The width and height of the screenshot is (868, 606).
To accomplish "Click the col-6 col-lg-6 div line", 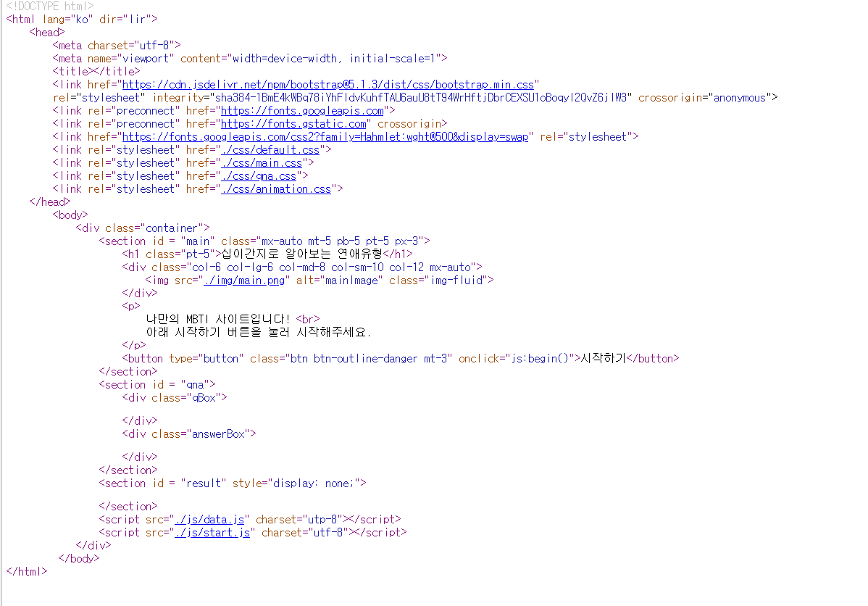I will 302,267.
